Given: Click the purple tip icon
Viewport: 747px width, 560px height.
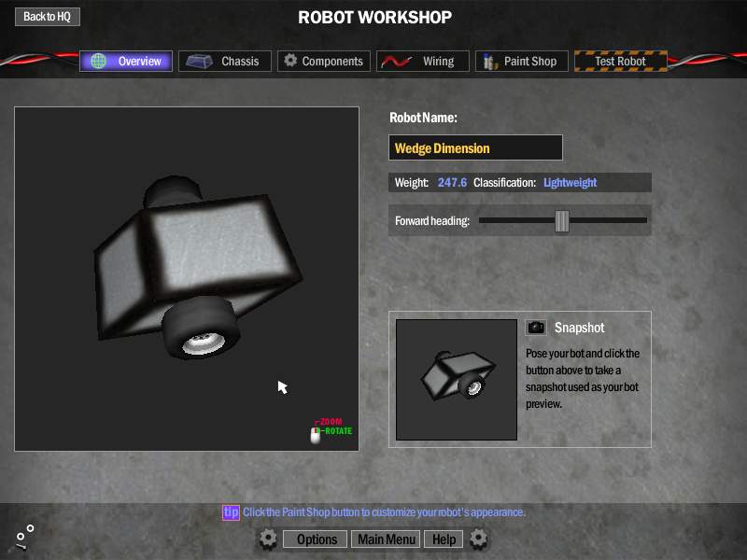Looking at the screenshot, I should coord(231,512).
